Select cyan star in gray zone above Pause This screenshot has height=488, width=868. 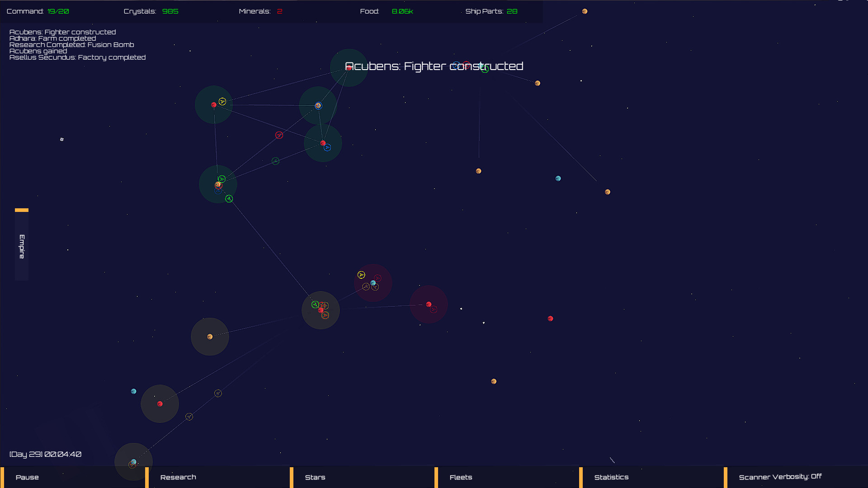coord(133,462)
